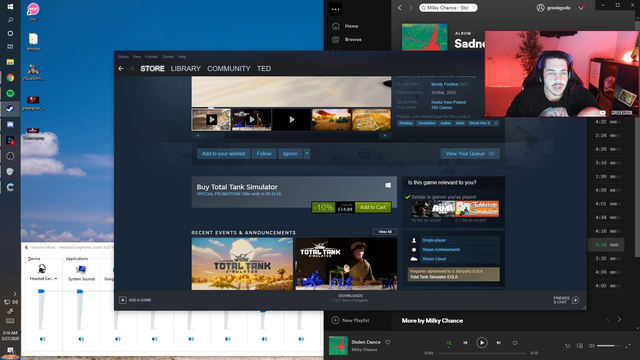640x360 pixels.
Task: Open Spotify devices icon
Action: click(580, 346)
